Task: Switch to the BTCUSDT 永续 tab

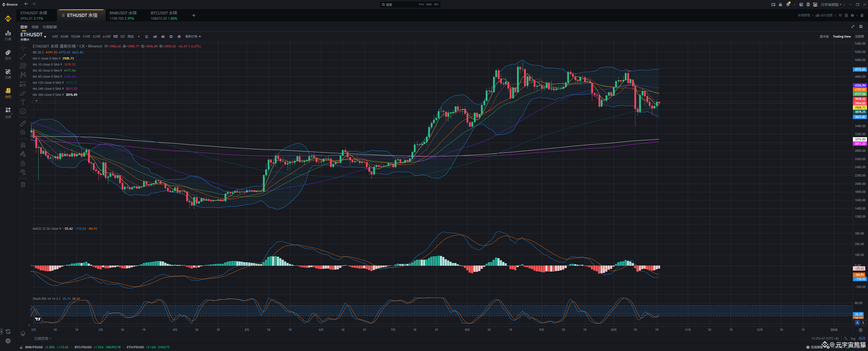Action: 164,15
